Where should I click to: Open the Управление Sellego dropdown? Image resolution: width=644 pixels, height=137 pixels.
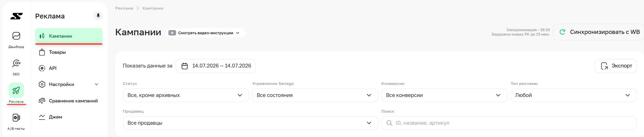[x=315, y=95]
